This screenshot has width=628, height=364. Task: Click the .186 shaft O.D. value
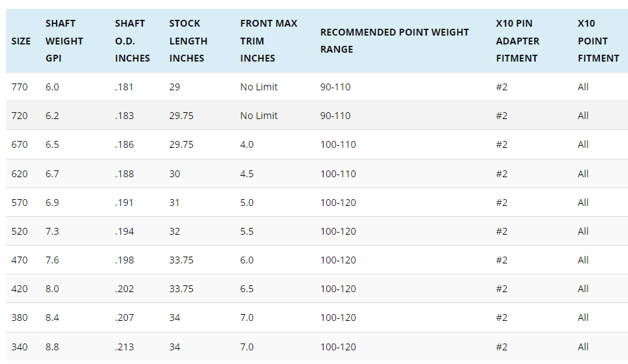(125, 144)
